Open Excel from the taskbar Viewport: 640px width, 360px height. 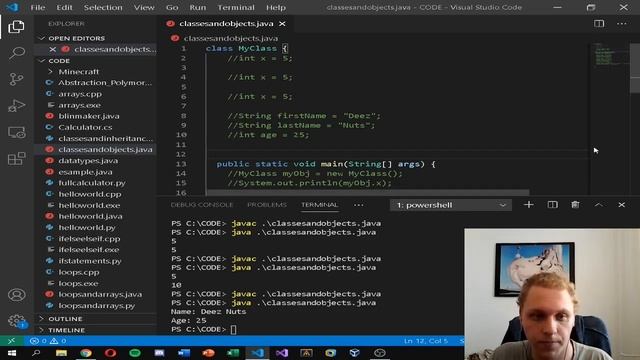[x=233, y=353]
